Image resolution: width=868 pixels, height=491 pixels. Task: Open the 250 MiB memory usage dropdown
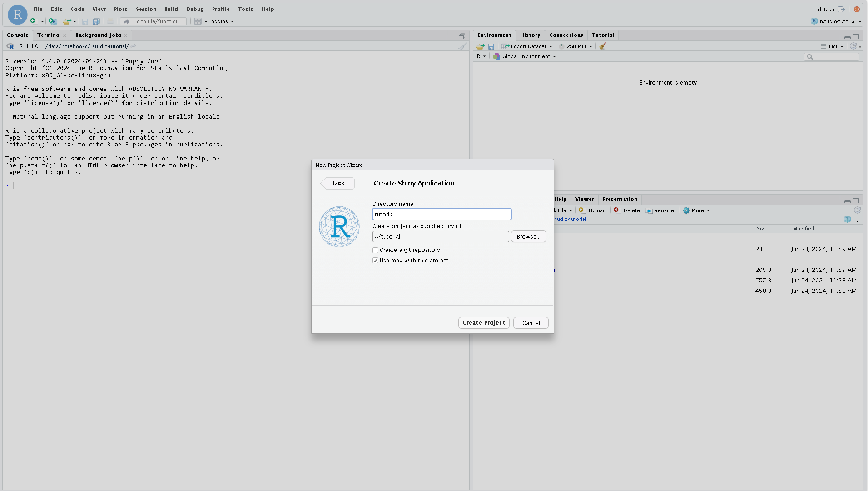[575, 46]
